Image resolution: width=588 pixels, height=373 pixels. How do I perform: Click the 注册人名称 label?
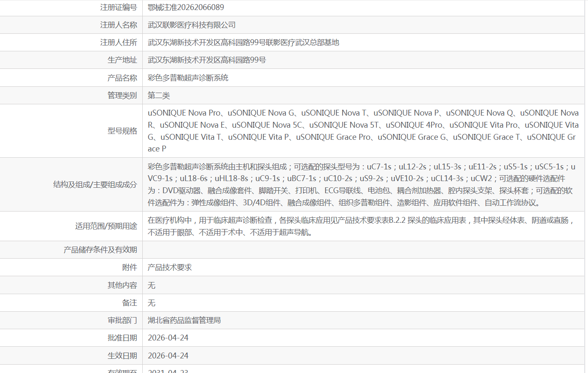click(x=119, y=25)
